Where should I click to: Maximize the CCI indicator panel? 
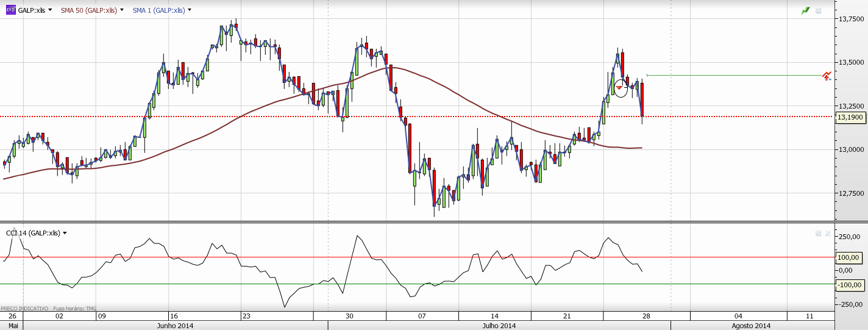[x=818, y=233]
